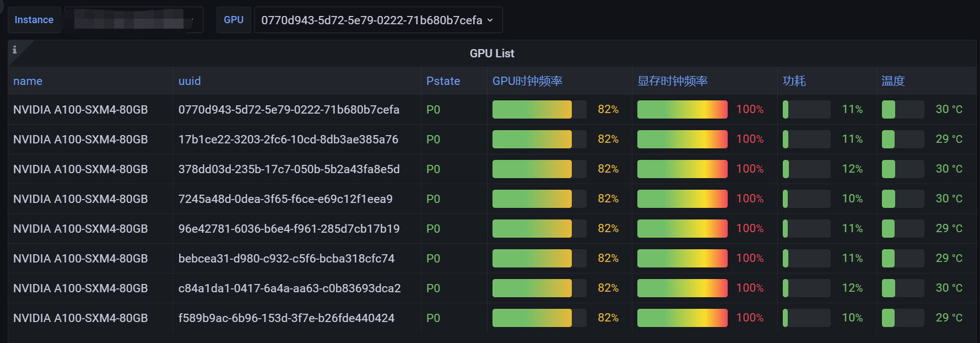Click memory clock bar for uuid 17b1ce22
The width and height of the screenshot is (980, 343).
pos(683,139)
